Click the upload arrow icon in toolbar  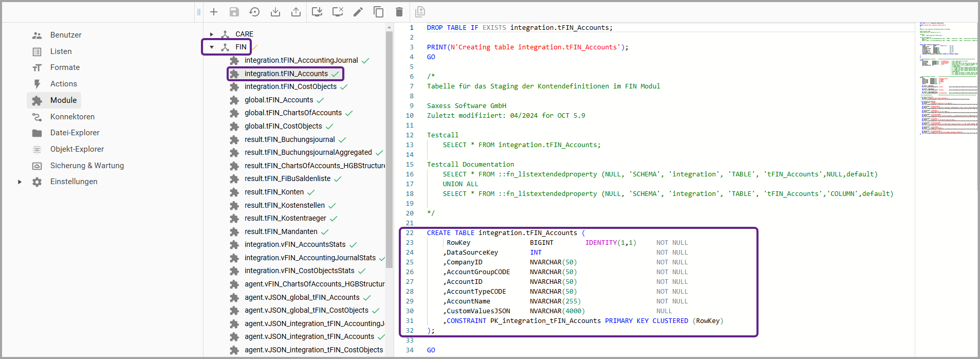(x=296, y=12)
